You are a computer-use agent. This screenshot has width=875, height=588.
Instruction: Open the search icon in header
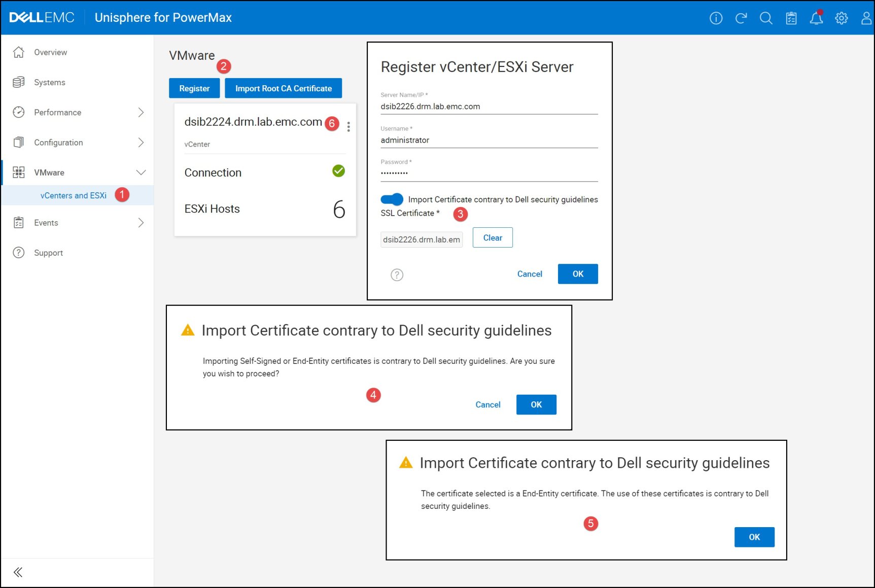click(x=766, y=18)
